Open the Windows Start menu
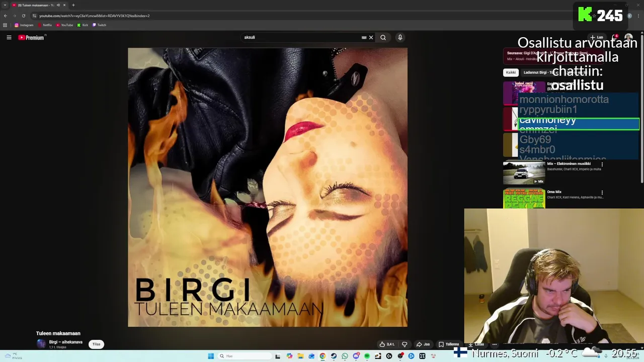 (x=211, y=356)
